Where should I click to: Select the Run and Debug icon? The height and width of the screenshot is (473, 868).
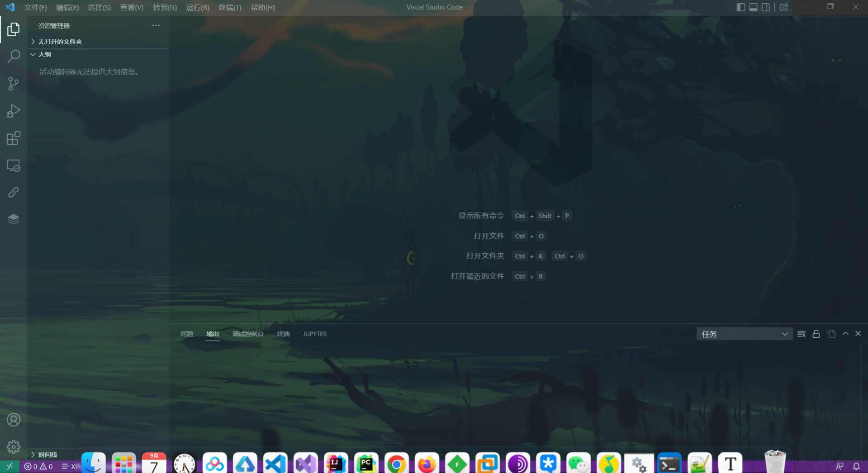coord(14,111)
